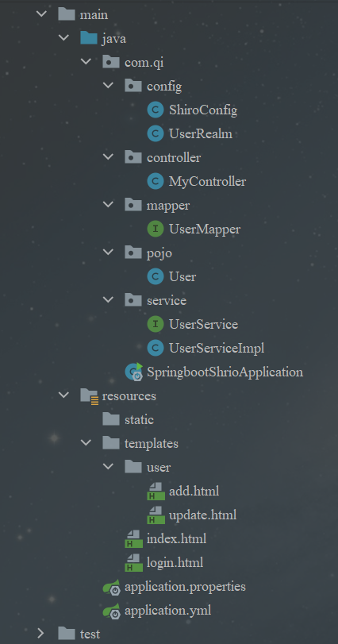This screenshot has height=644, width=338.
Task: Select the service package label
Action: point(167,301)
